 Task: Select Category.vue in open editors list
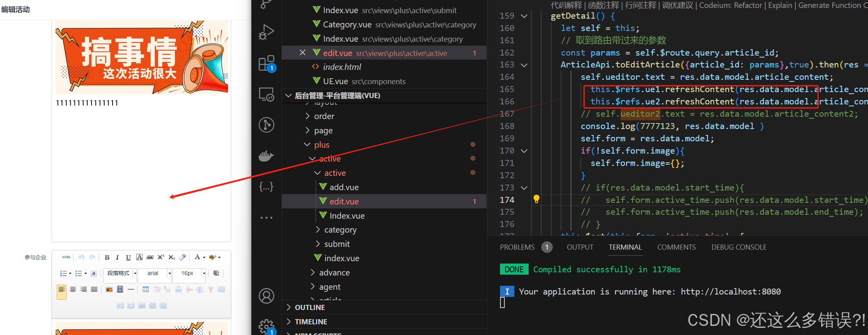pyautogui.click(x=384, y=25)
